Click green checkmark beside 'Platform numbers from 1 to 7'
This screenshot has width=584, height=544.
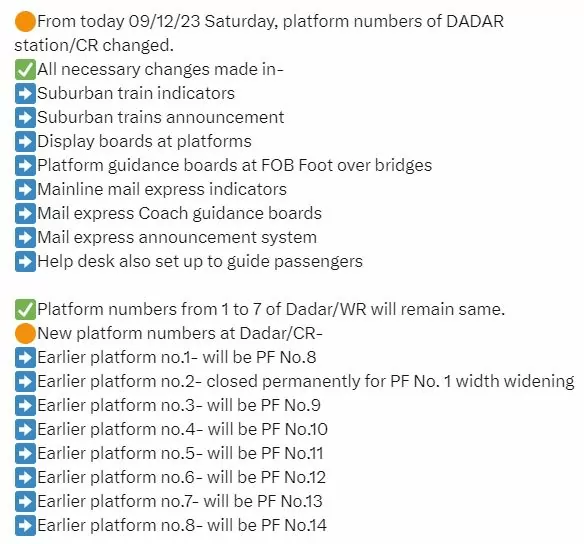[x=25, y=309]
